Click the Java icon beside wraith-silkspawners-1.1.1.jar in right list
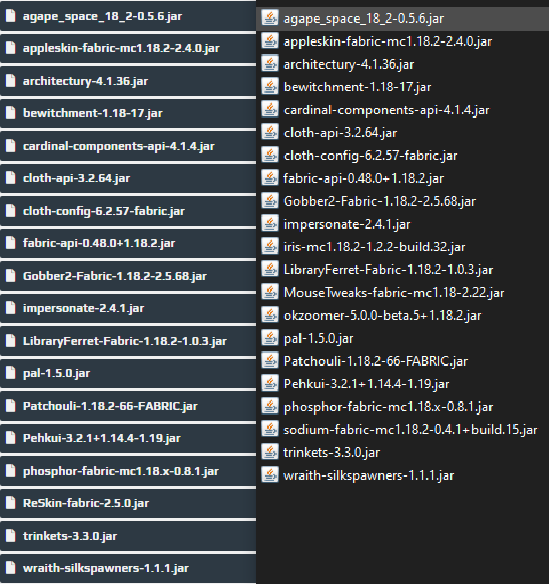The width and height of the screenshot is (549, 584). click(x=270, y=475)
